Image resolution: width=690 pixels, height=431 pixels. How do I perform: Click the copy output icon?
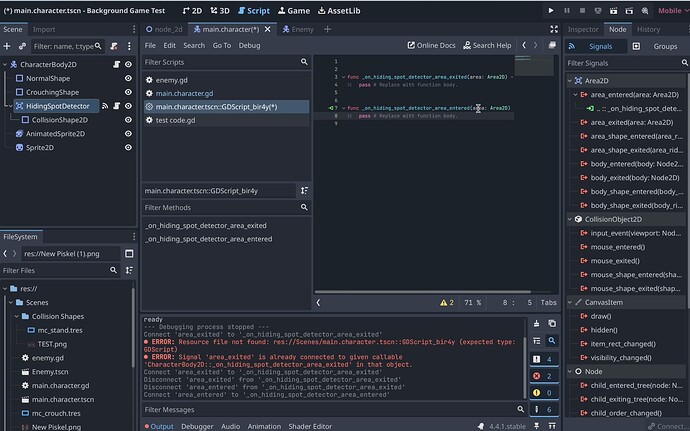552,323
